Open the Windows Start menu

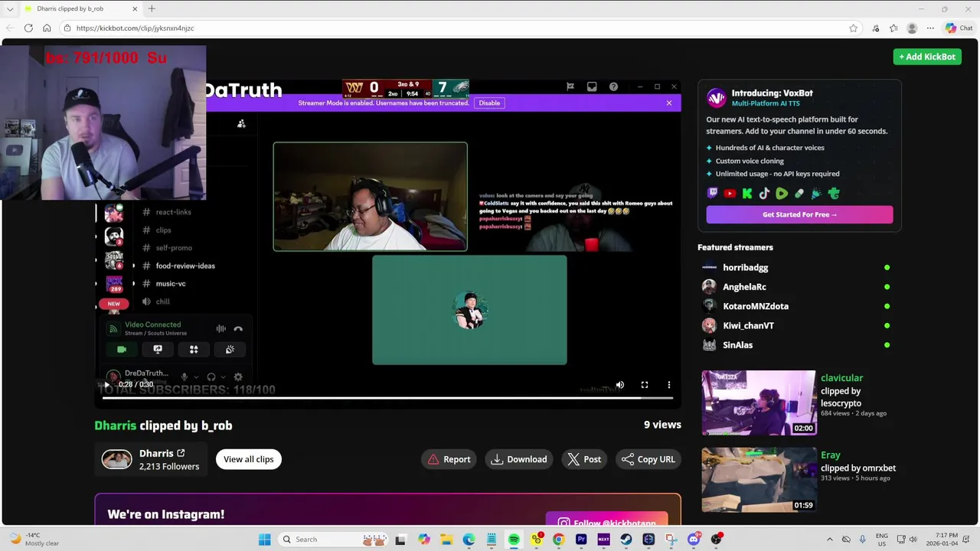coord(264,540)
